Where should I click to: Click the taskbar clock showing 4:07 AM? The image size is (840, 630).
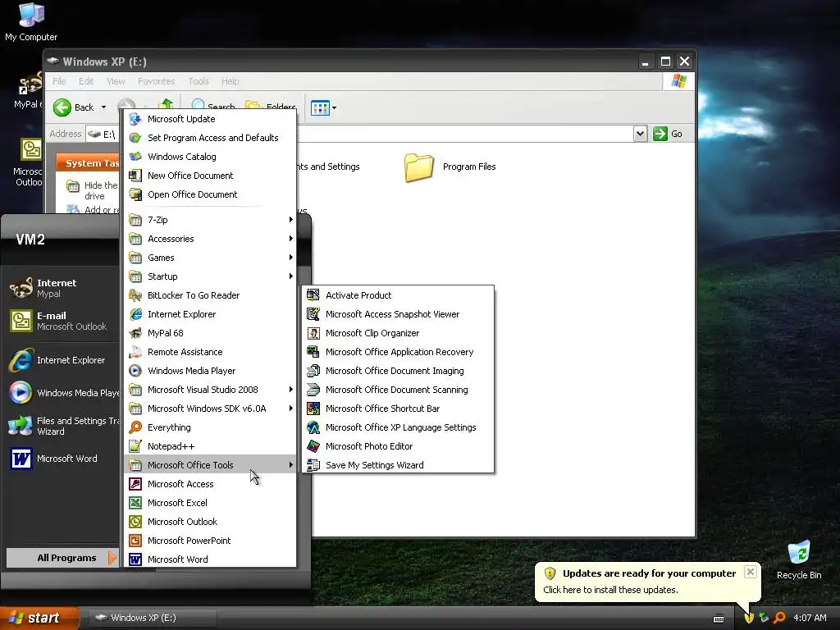(810, 618)
